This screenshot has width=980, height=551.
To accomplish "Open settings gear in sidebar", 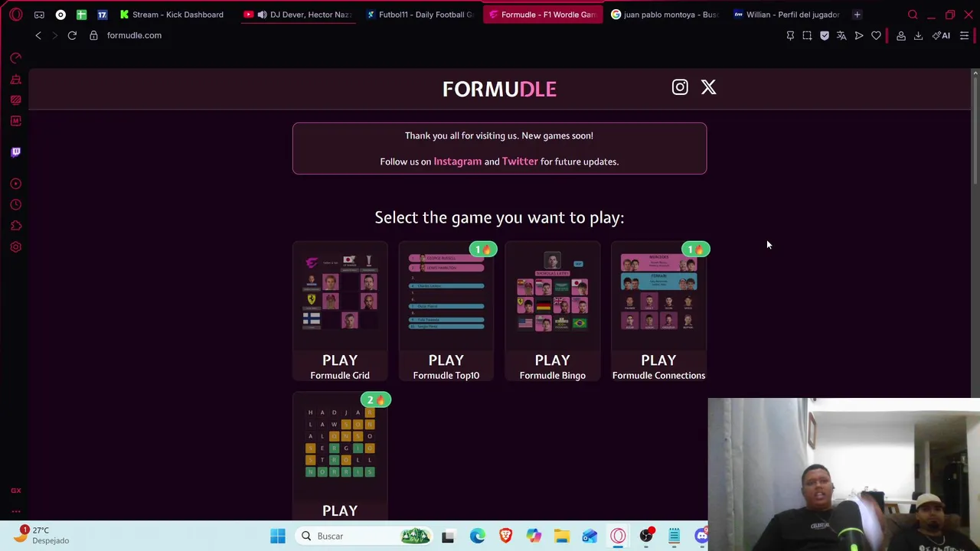I will point(15,247).
